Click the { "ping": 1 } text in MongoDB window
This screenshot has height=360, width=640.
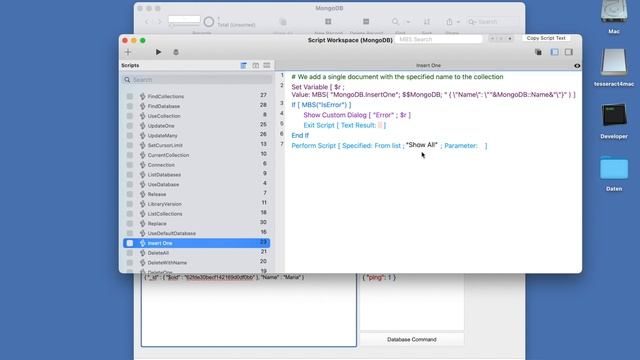[x=379, y=277]
